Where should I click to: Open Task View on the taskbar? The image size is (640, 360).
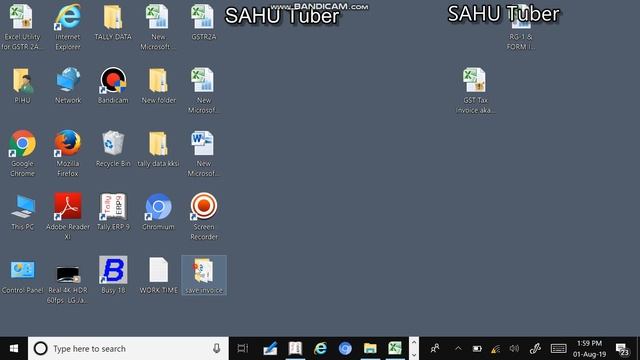[242, 349]
